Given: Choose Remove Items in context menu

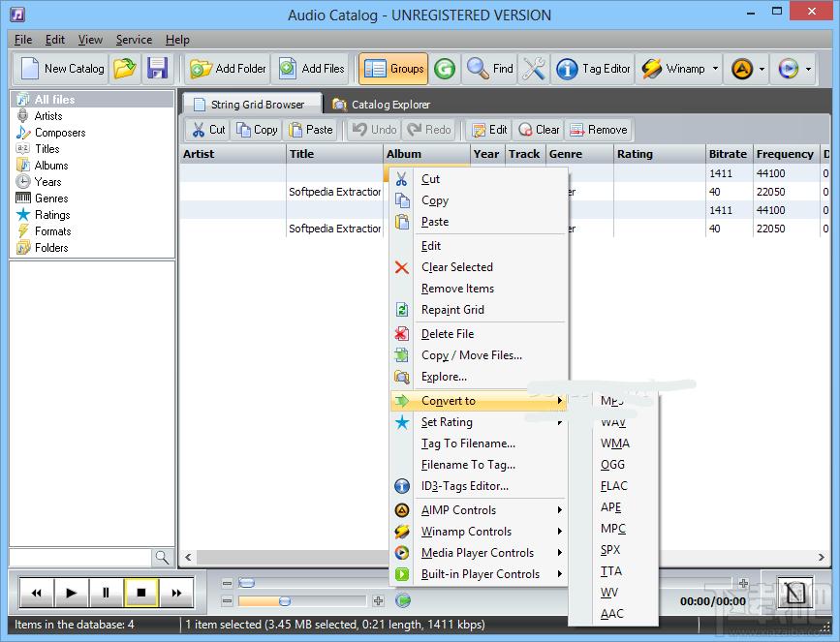Looking at the screenshot, I should 479,288.
